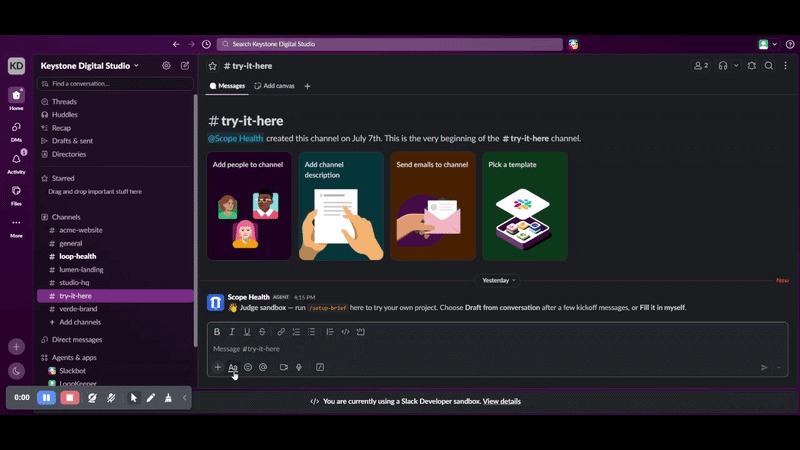Send the message
Screen dimensions: 800x450
(764, 367)
